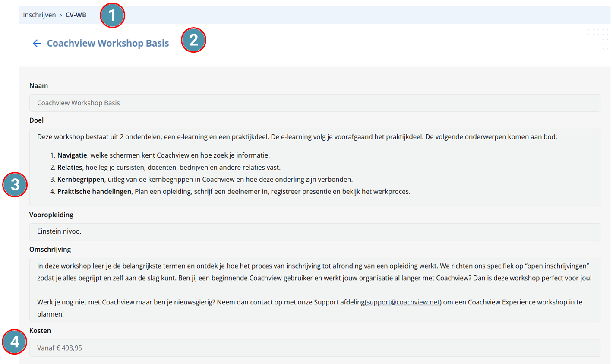This screenshot has height=364, width=613.
Task: Focus the Vooropleiding field with Einstein nivoo
Action: (315, 232)
